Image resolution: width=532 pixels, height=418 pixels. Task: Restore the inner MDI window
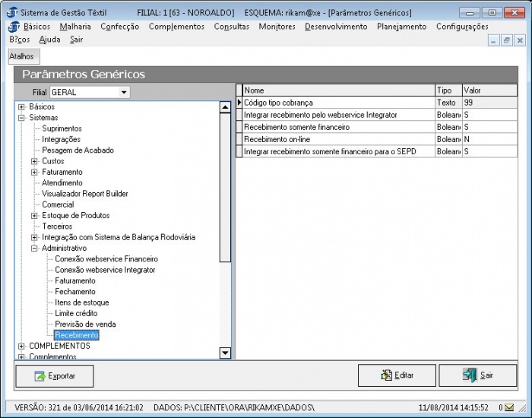[x=507, y=40]
